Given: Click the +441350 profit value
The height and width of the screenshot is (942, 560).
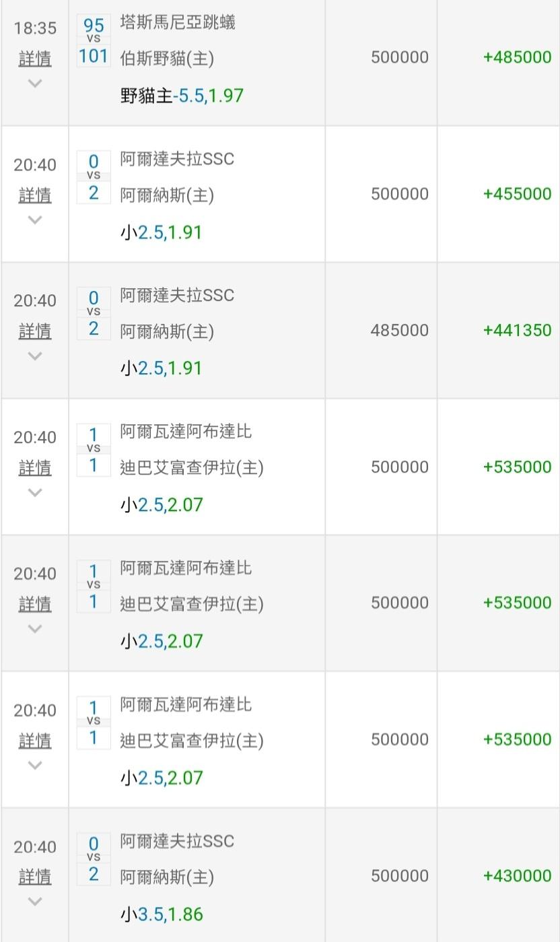Looking at the screenshot, I should [517, 331].
